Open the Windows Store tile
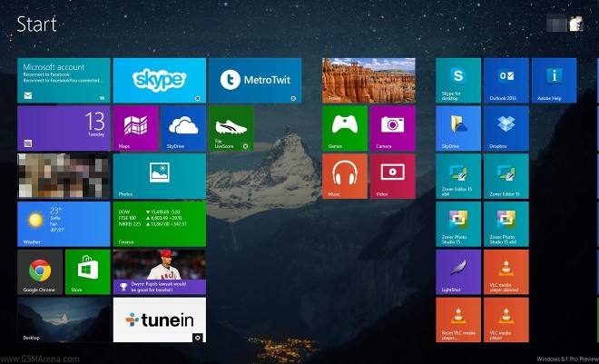 [88, 272]
